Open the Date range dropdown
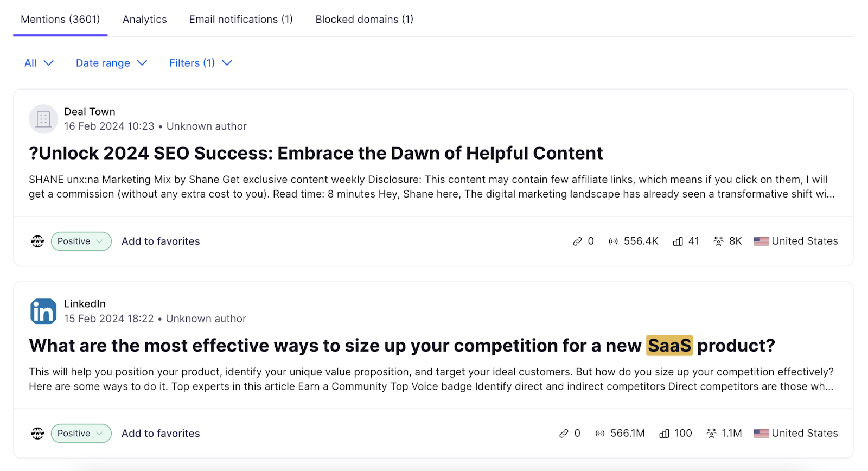This screenshot has height=471, width=868. (x=111, y=63)
